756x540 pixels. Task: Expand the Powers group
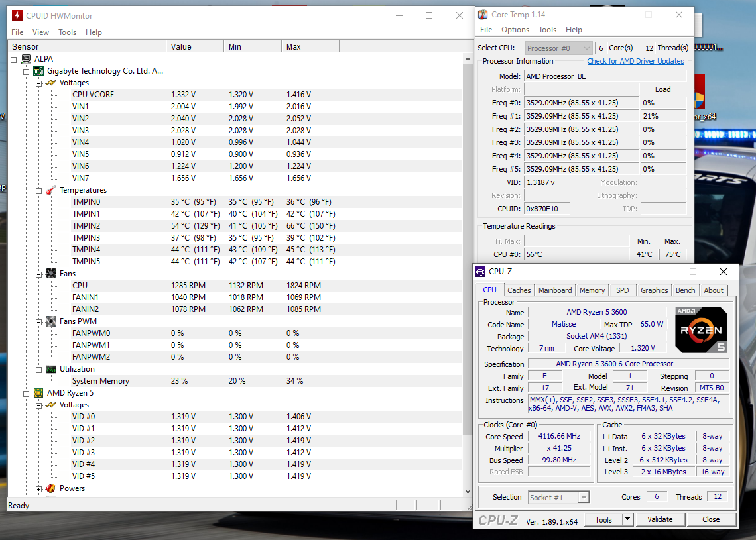click(38, 489)
